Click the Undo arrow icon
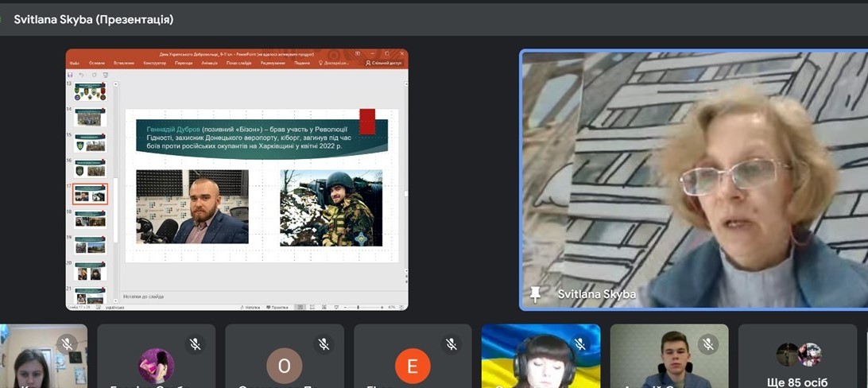 tap(81, 75)
